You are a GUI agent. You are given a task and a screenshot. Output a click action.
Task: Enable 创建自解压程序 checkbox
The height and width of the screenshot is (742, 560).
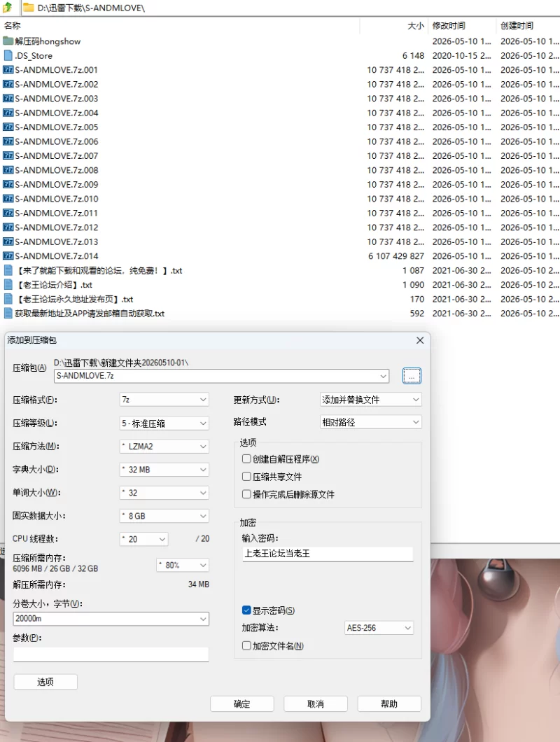[246, 458]
